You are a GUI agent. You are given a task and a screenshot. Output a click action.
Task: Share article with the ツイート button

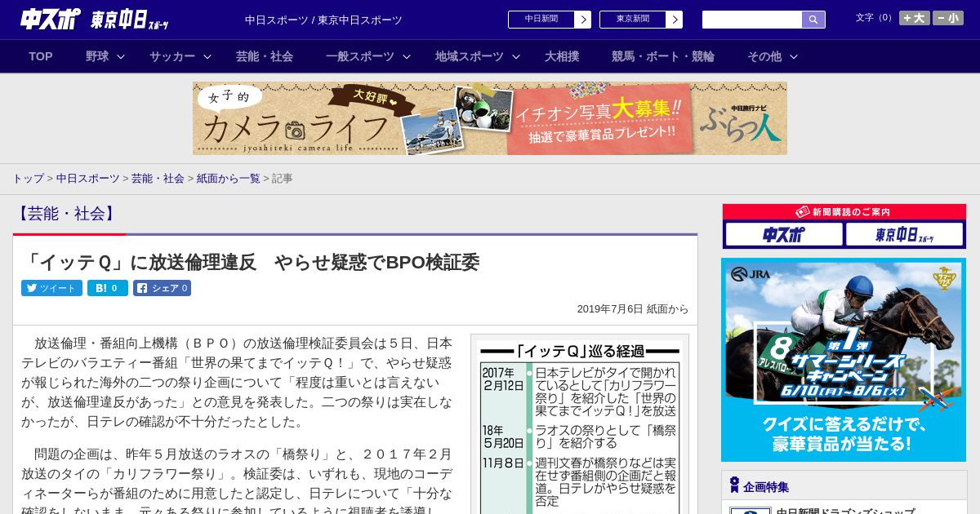click(x=51, y=288)
